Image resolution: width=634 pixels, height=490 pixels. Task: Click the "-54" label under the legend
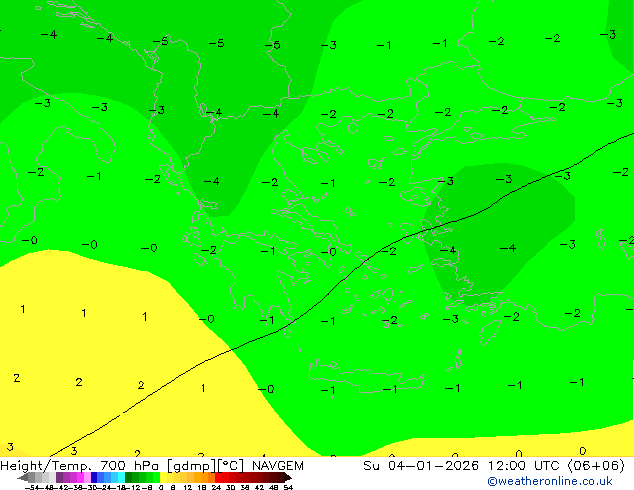tap(32, 487)
